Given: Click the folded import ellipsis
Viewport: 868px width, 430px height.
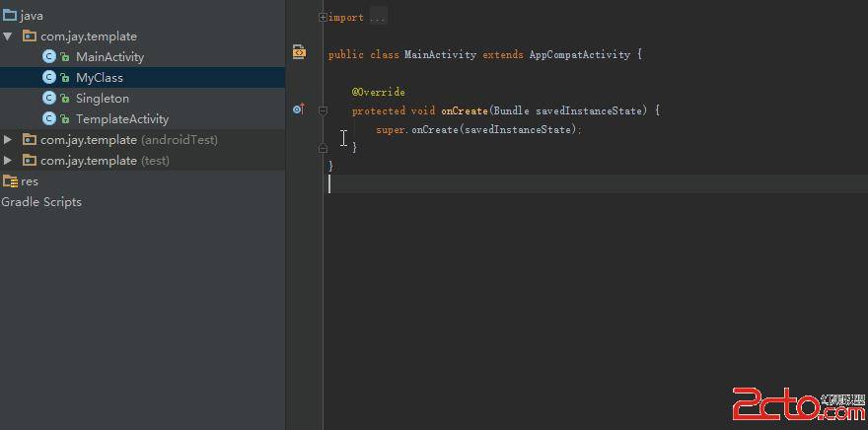Looking at the screenshot, I should click(x=377, y=18).
